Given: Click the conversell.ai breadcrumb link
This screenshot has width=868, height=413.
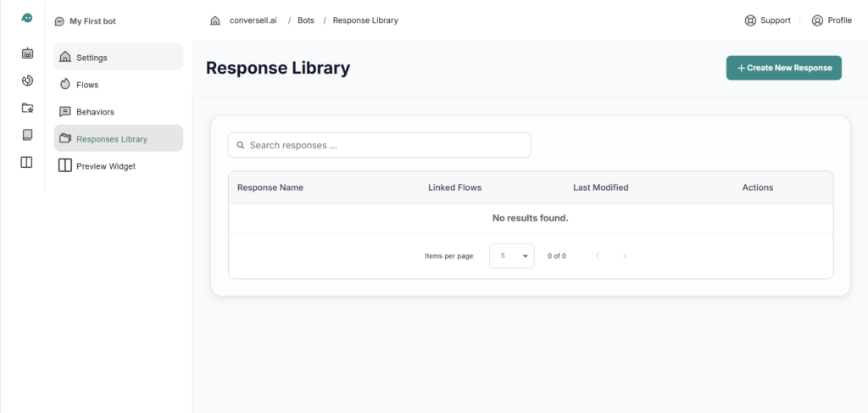Looking at the screenshot, I should [x=253, y=20].
